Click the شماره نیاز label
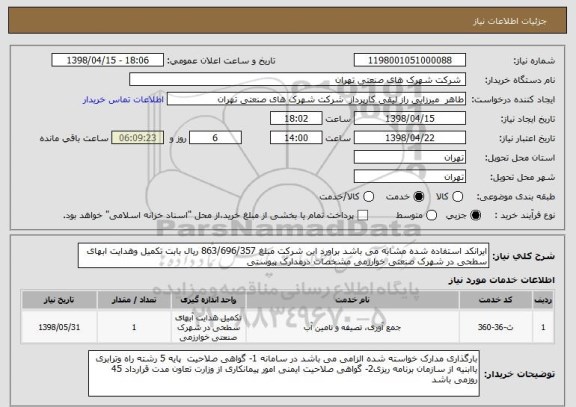The height and width of the screenshot is (407, 576). click(x=534, y=61)
